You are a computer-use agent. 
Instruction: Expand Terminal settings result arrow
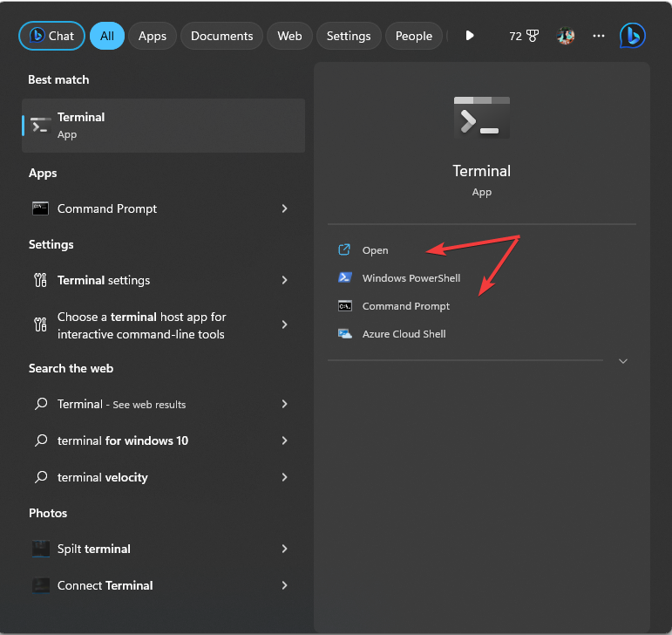coord(284,280)
